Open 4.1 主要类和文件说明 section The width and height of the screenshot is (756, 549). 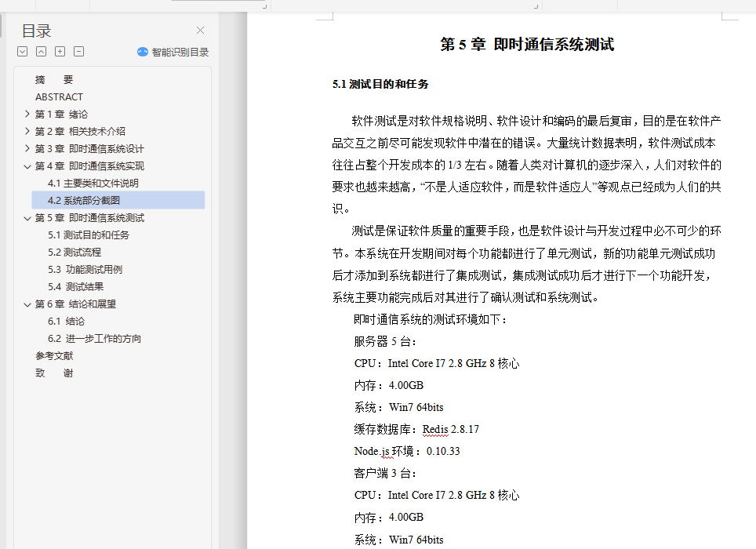[x=93, y=184]
